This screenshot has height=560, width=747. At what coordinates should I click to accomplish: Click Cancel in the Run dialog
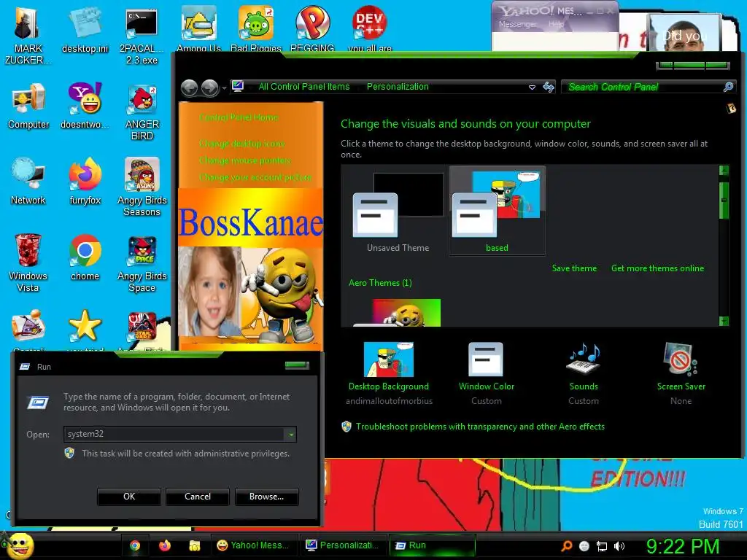pos(198,497)
